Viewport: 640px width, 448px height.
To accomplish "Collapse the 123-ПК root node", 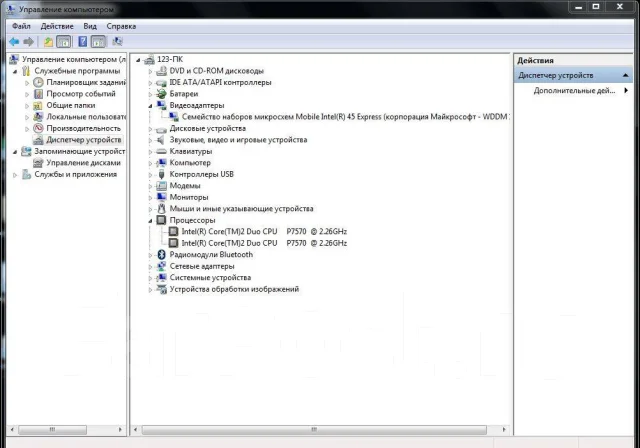I will click(138, 60).
